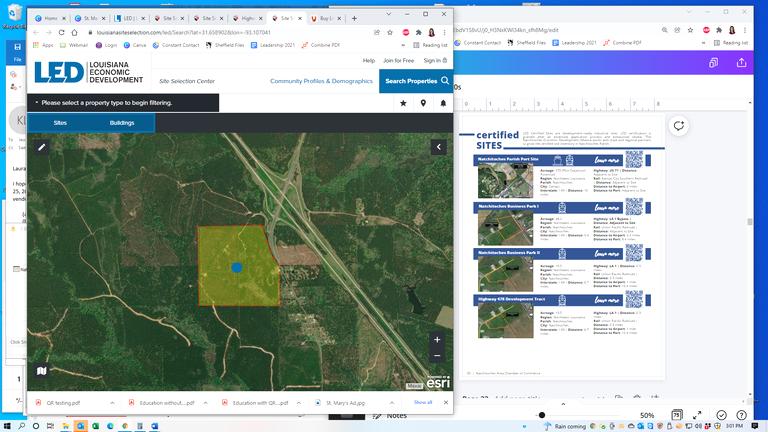Open the tab search dropdown arrow
The image size is (768, 432).
(388, 14)
